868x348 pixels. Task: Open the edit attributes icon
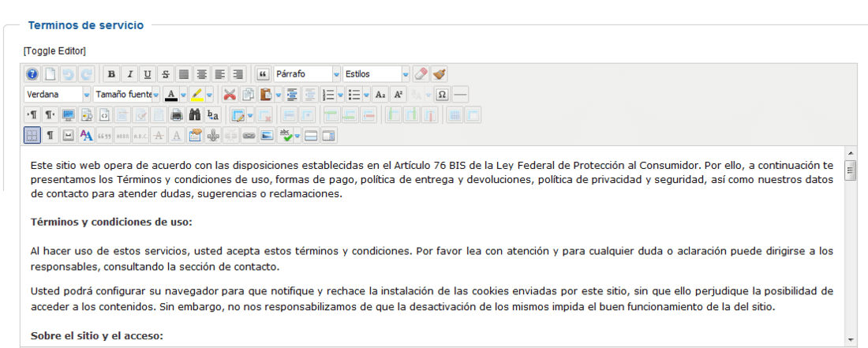194,136
